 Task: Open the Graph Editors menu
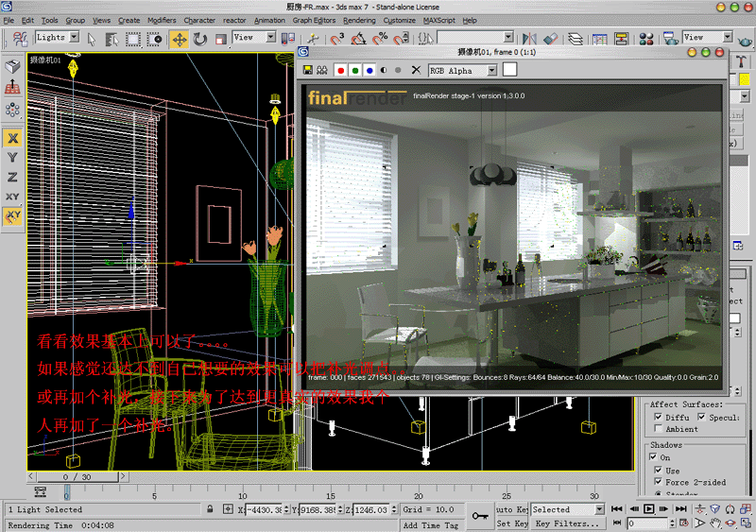point(314,20)
